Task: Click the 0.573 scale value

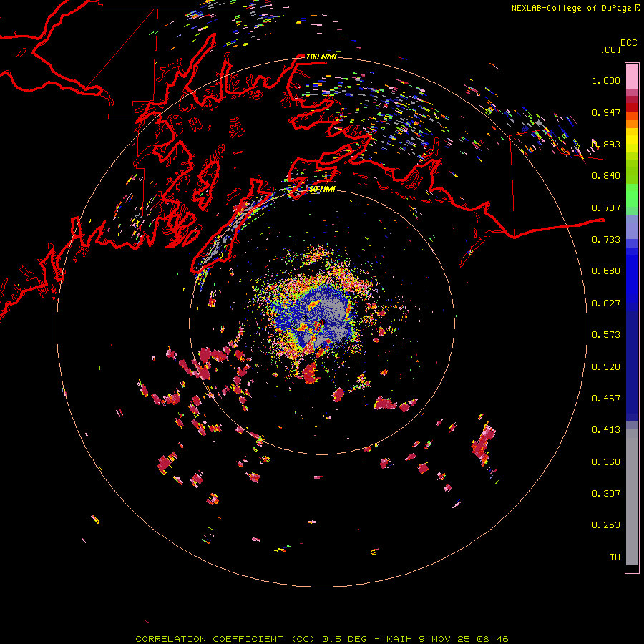Action: pyautogui.click(x=606, y=335)
